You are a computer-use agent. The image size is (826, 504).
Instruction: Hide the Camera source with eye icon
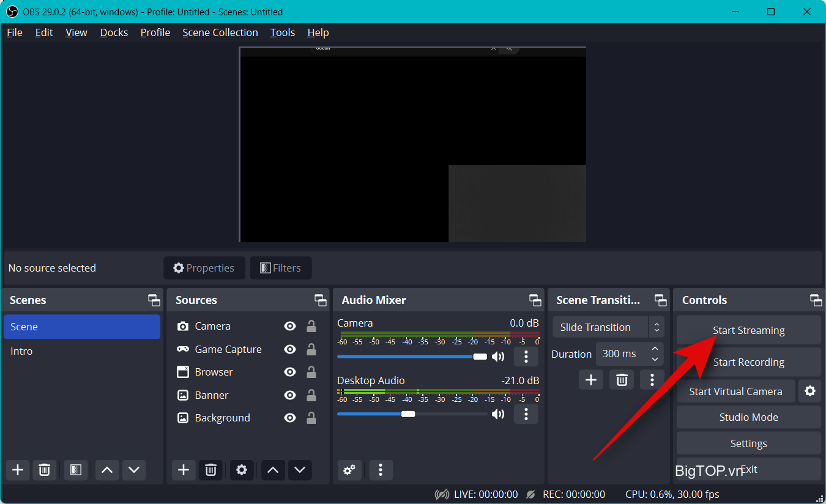(290, 327)
